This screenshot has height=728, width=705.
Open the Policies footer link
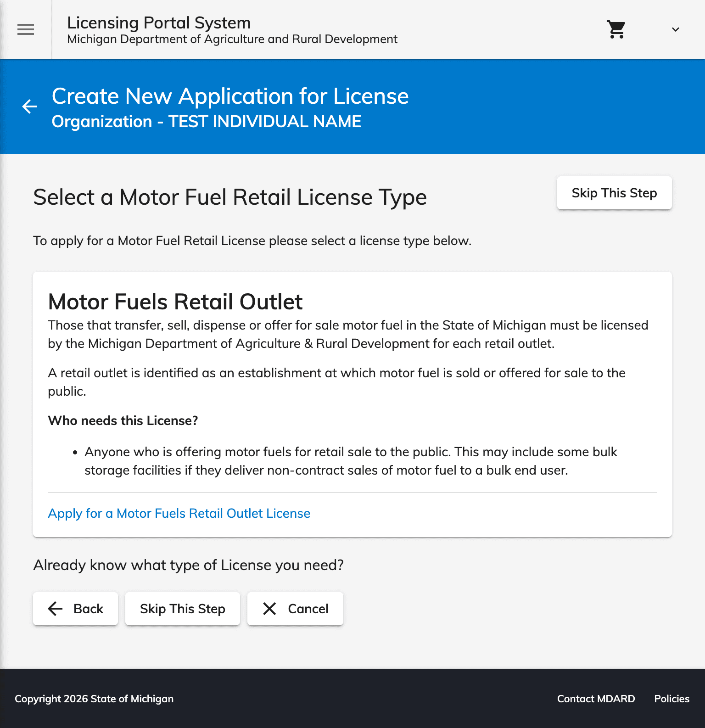click(671, 699)
